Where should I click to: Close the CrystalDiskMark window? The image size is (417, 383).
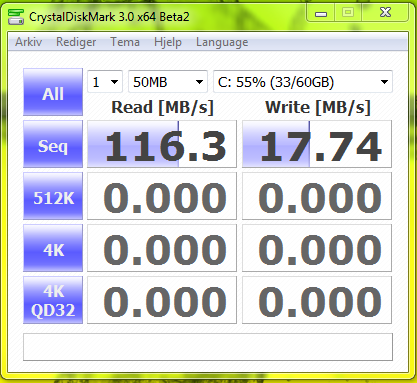[x=385, y=13]
